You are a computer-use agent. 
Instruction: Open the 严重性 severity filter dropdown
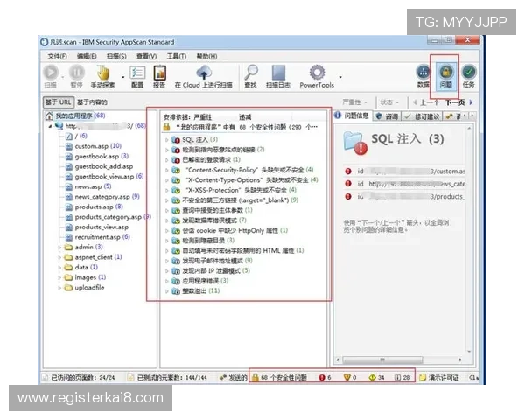tap(355, 102)
